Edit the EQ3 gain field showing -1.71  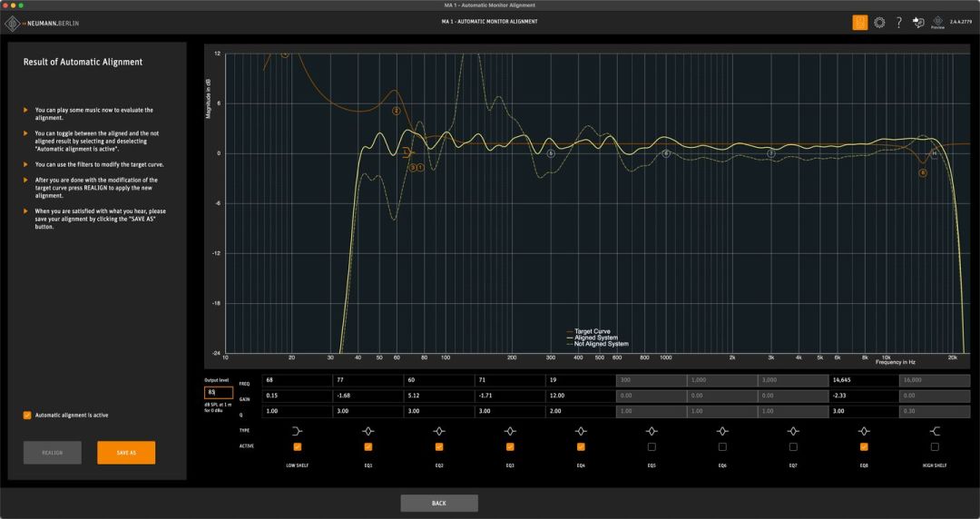pos(510,396)
